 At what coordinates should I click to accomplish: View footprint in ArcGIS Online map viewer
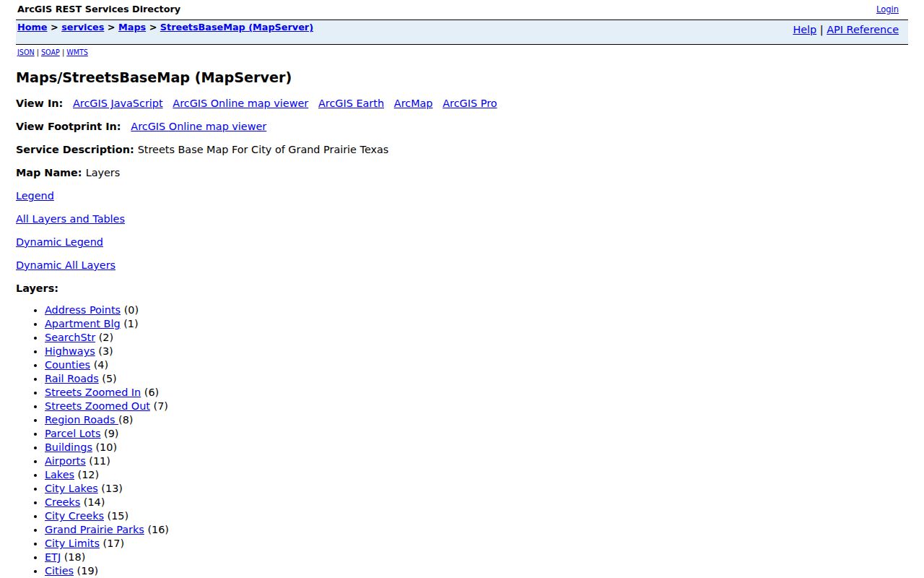[x=199, y=126]
